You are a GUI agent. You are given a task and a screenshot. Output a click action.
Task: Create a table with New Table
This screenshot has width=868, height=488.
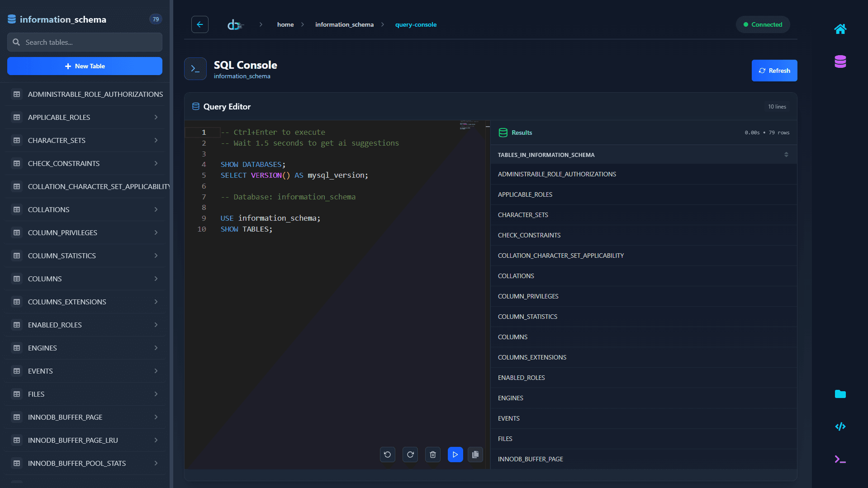tap(85, 66)
